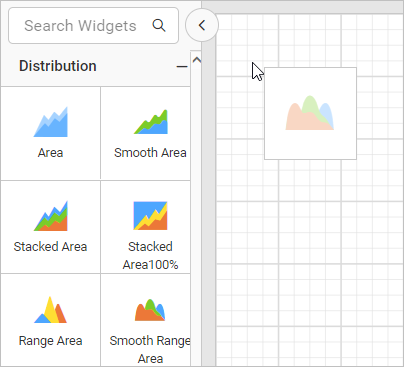The height and width of the screenshot is (367, 404).
Task: Click the dragged chart preview thumbnail
Action: pyautogui.click(x=310, y=113)
